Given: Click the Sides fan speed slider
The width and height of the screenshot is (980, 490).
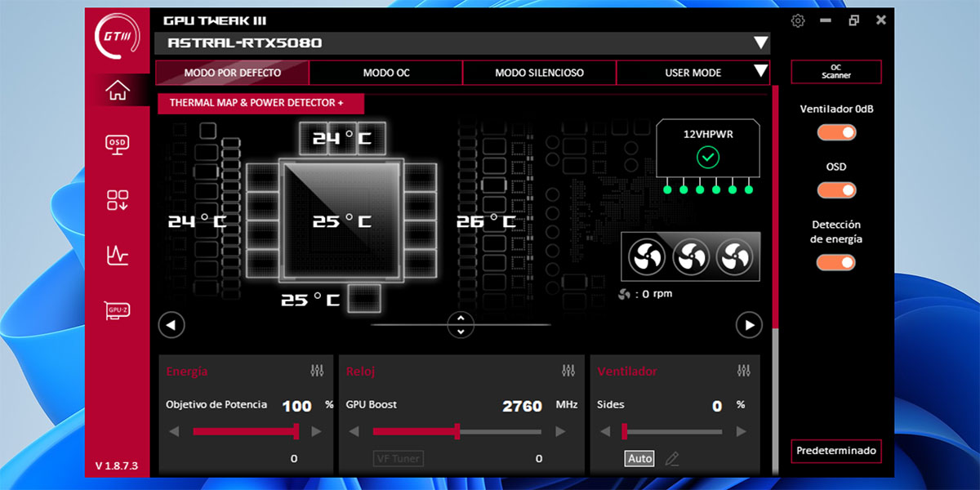Looking at the screenshot, I should (x=672, y=431).
